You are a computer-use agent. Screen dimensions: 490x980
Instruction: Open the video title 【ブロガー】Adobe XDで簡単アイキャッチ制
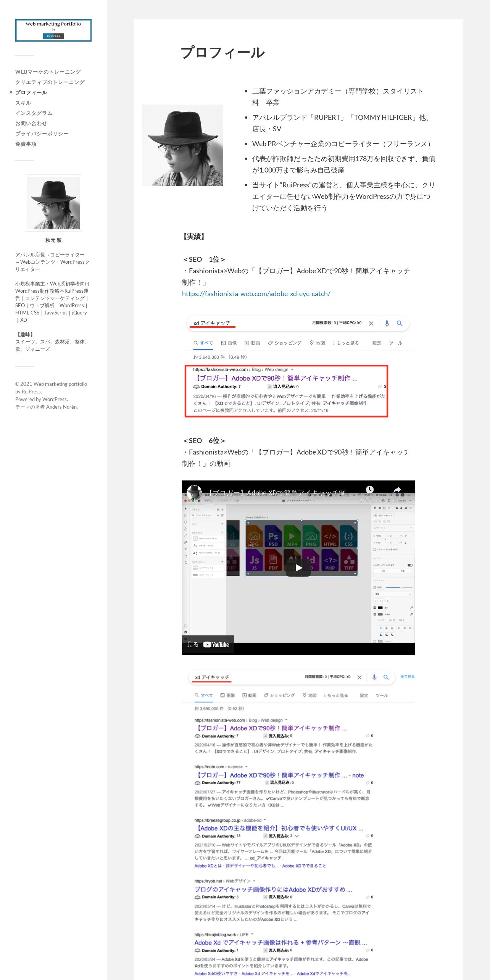pos(278,493)
